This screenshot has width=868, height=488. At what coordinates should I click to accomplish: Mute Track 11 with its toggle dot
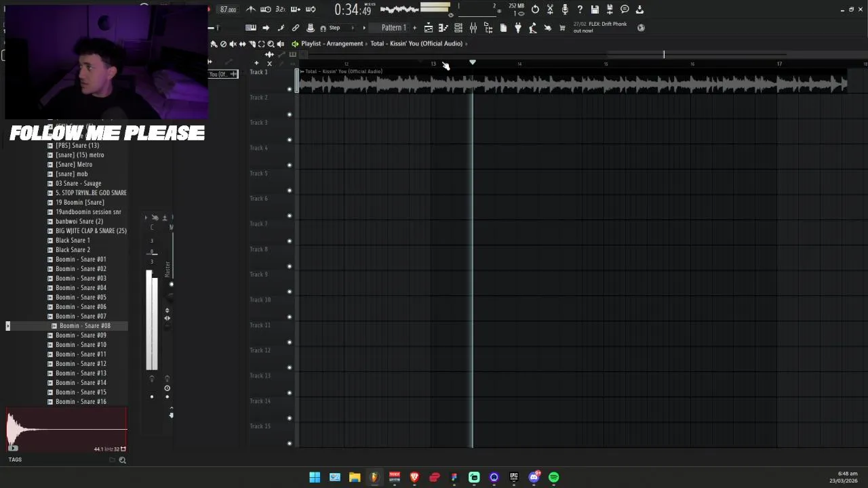[290, 342]
